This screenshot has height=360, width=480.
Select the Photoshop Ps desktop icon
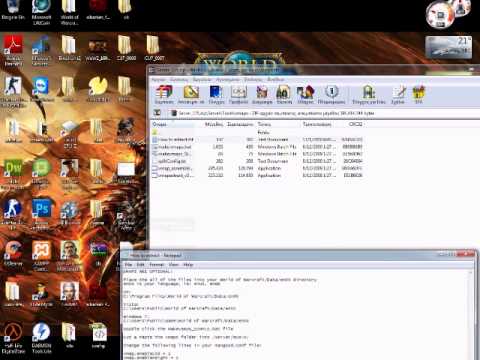click(41, 213)
